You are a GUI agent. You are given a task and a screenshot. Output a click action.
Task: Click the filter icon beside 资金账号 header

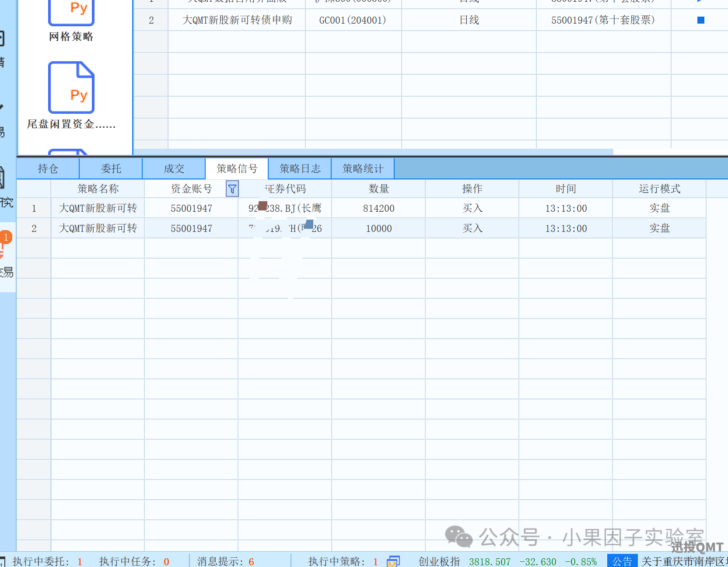point(232,189)
